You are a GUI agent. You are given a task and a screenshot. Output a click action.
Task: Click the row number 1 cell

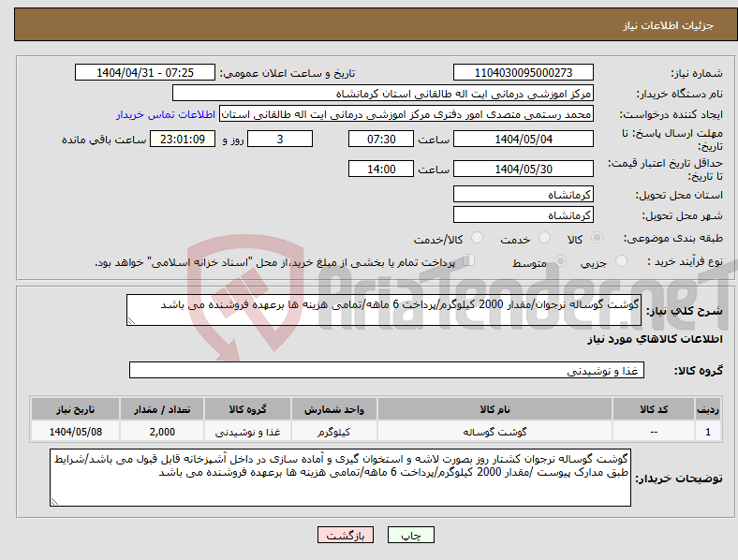click(x=708, y=432)
